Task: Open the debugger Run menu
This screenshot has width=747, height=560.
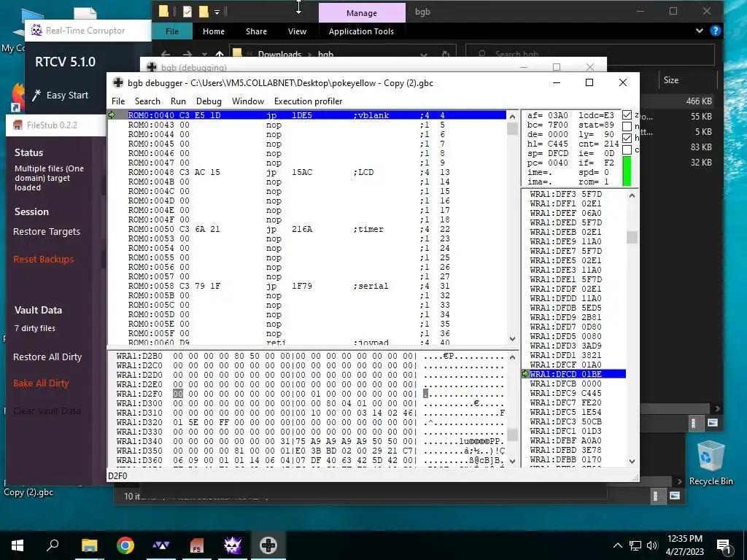Action: pos(178,101)
